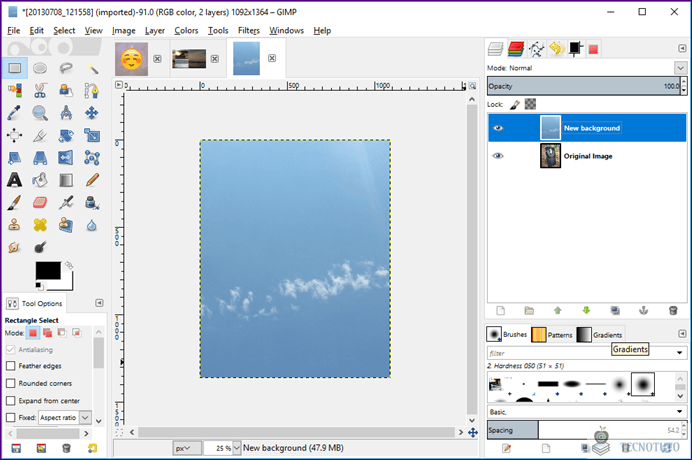Toggle the Fixed aspect ratio checkbox
Screen dimensions: 692x460
11,417
